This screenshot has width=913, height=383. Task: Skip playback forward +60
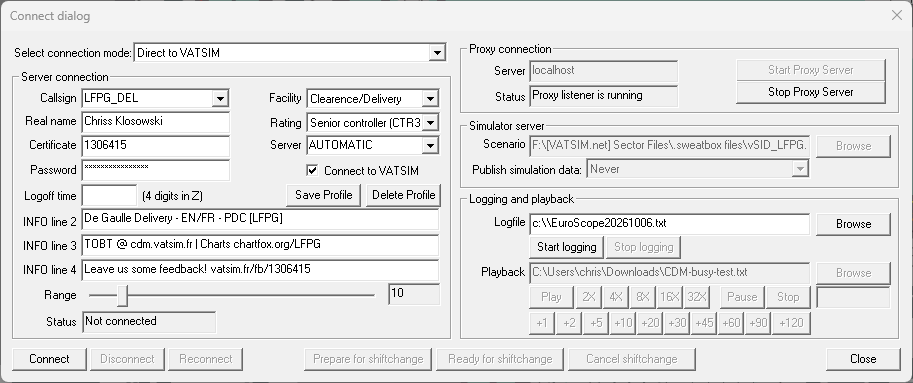[x=731, y=323]
